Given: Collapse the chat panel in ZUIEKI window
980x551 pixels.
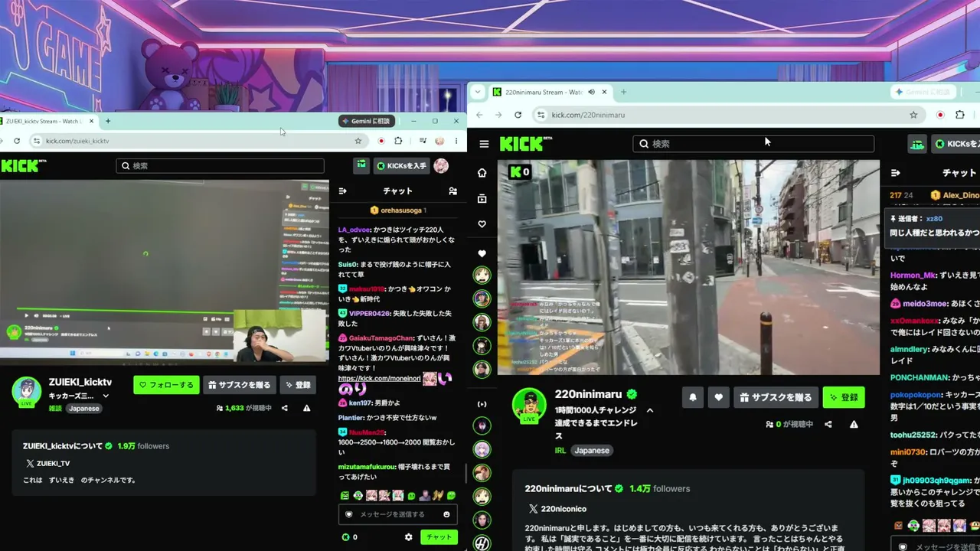Looking at the screenshot, I should [x=343, y=191].
